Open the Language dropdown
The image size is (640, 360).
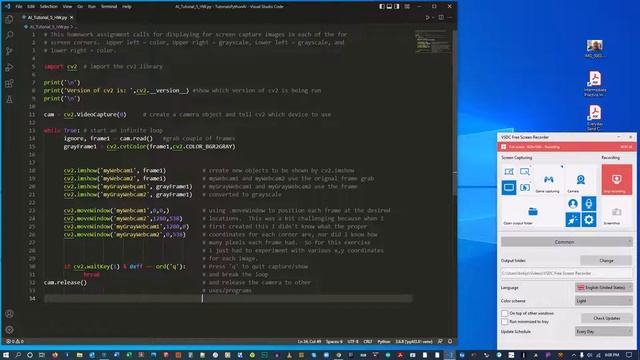[x=603, y=288]
